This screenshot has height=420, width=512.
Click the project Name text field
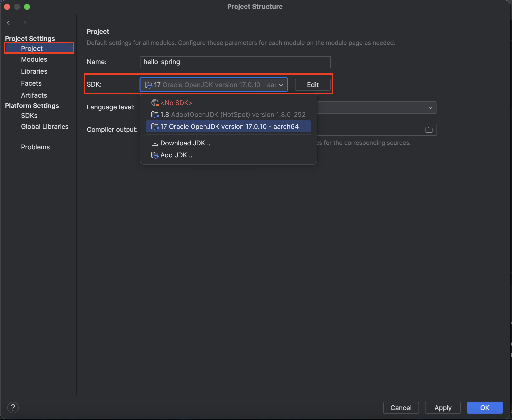pos(235,62)
